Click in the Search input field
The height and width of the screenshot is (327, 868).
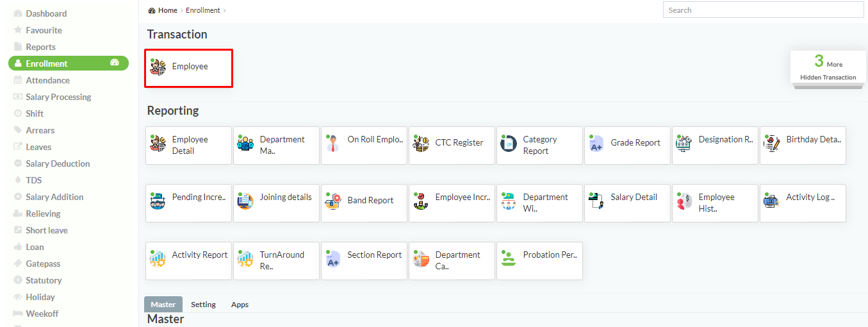(x=764, y=10)
